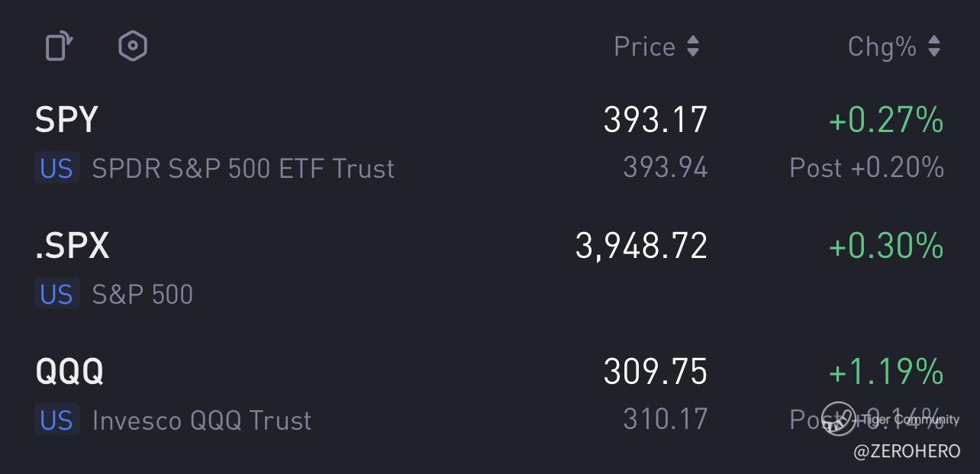Screen dimensions: 980x474
Task: Sort watchlist by Chg% arrows
Action: (934, 47)
